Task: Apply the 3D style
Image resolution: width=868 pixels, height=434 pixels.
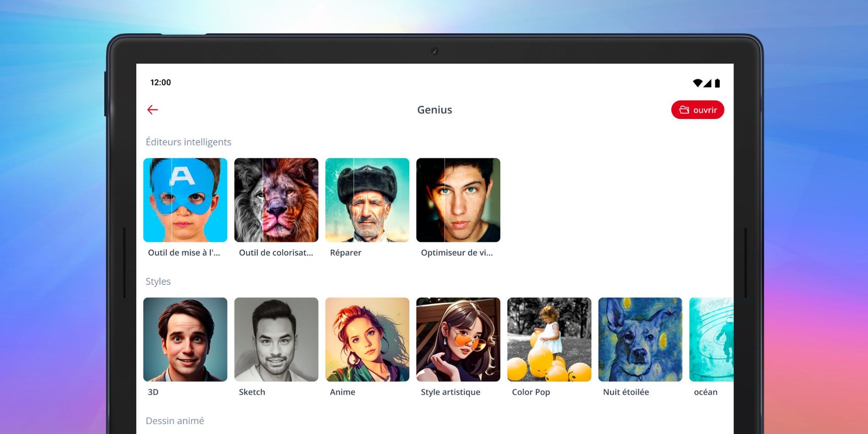Action: coord(185,339)
